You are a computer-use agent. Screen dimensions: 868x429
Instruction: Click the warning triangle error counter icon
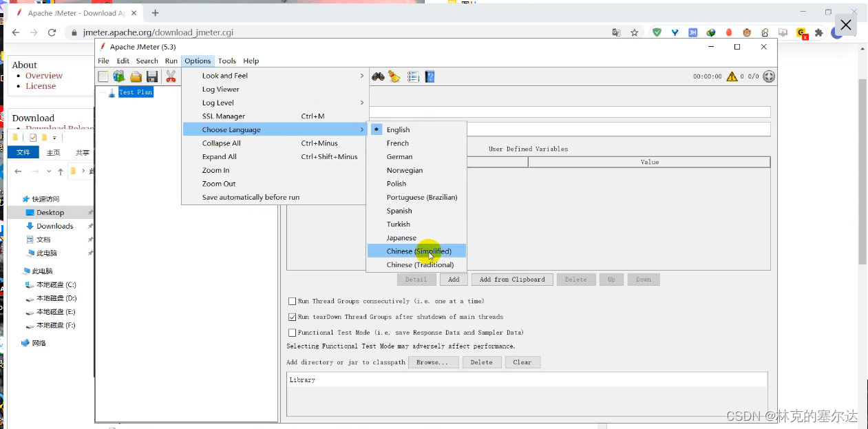tap(732, 76)
